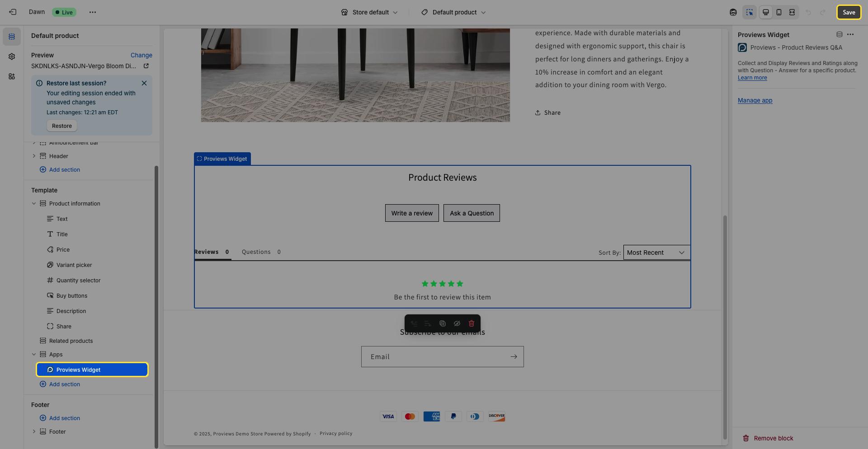Collapse the Product information section

[x=34, y=204]
